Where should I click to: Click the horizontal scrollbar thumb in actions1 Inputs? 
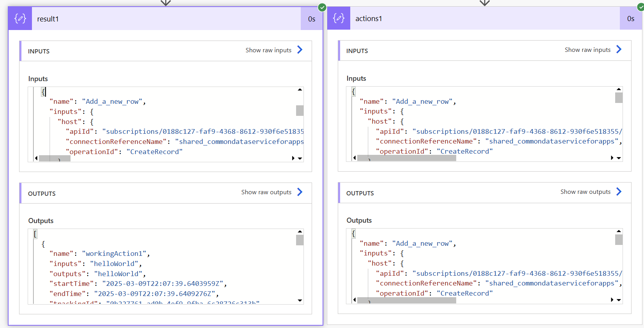pyautogui.click(x=407, y=158)
